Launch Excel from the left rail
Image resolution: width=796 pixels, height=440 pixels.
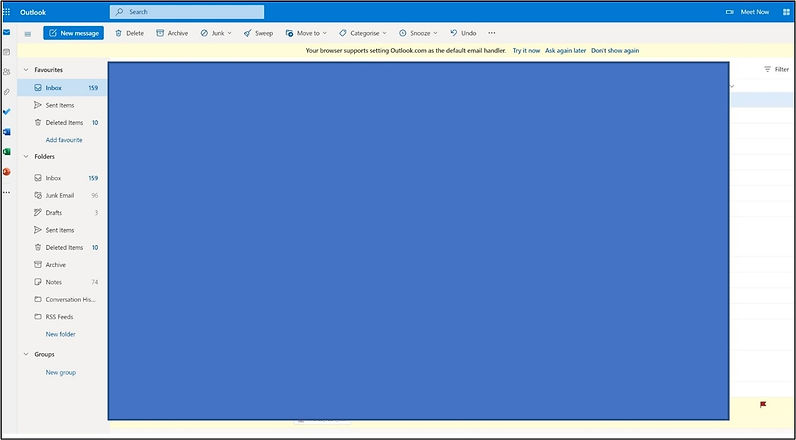pyautogui.click(x=7, y=152)
